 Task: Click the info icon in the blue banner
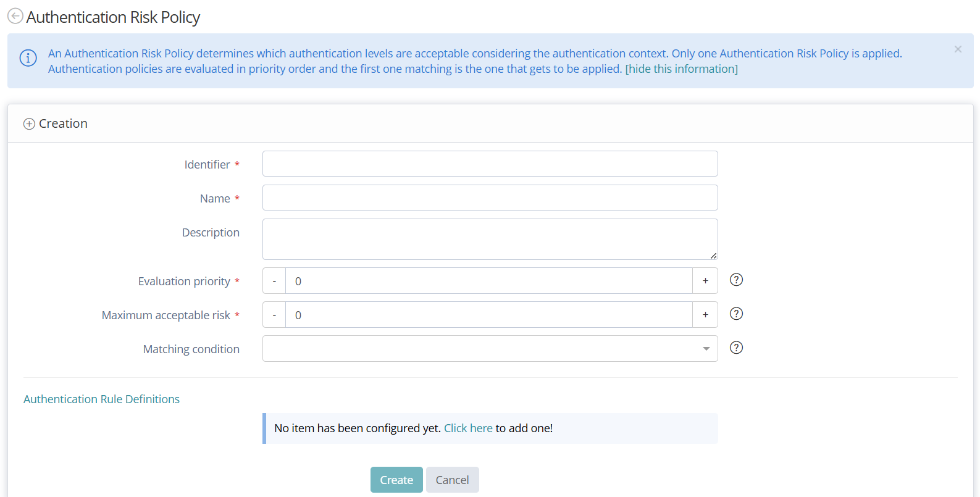tap(28, 58)
